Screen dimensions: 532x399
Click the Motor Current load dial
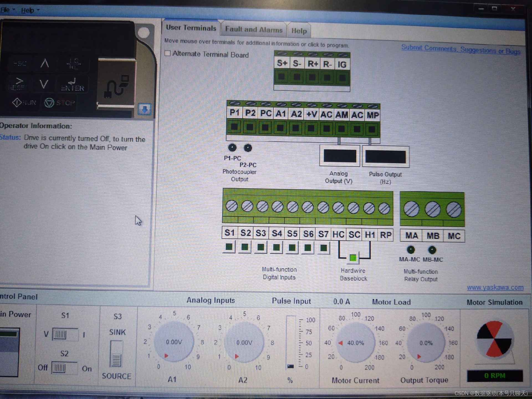point(355,343)
